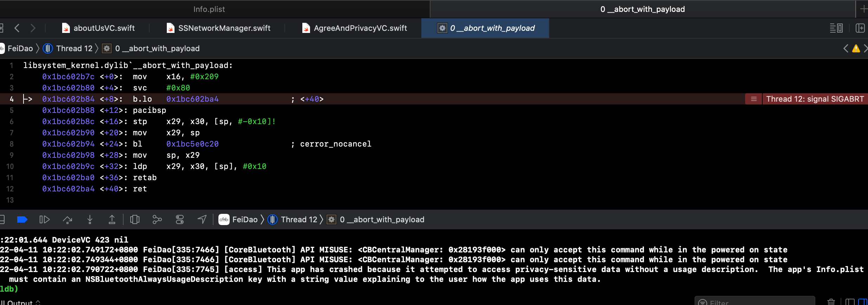Open the AgreeAndPrivacyVC.swift tab
The height and width of the screenshot is (305, 868).
coord(355,28)
